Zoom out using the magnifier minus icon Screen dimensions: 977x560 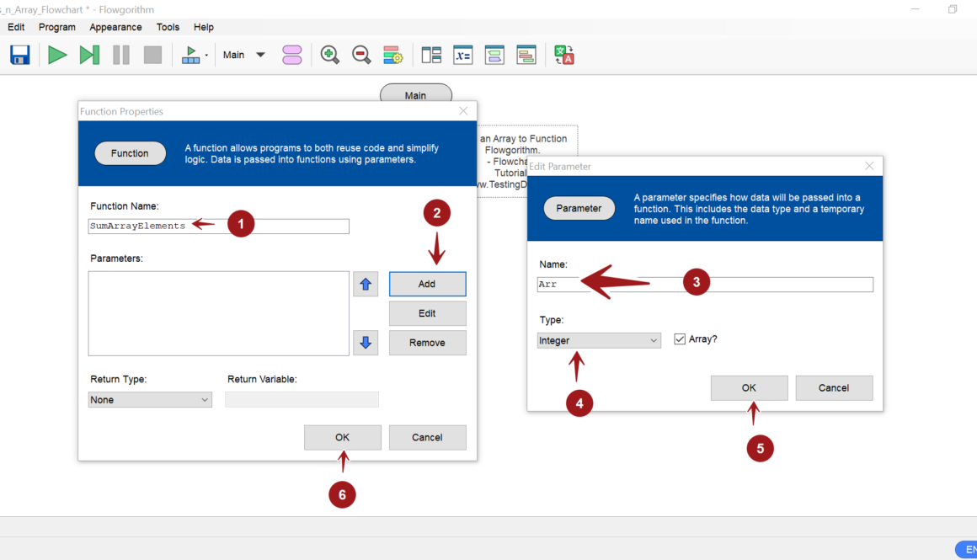tap(361, 56)
